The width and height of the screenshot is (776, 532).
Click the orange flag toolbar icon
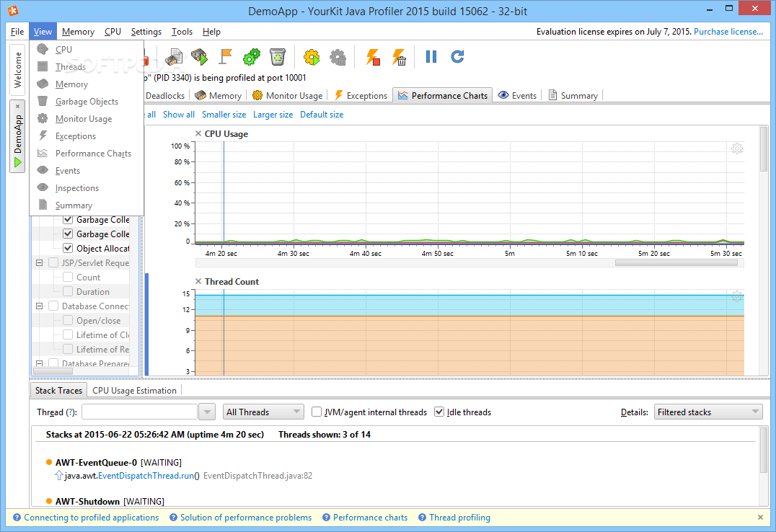tap(226, 57)
